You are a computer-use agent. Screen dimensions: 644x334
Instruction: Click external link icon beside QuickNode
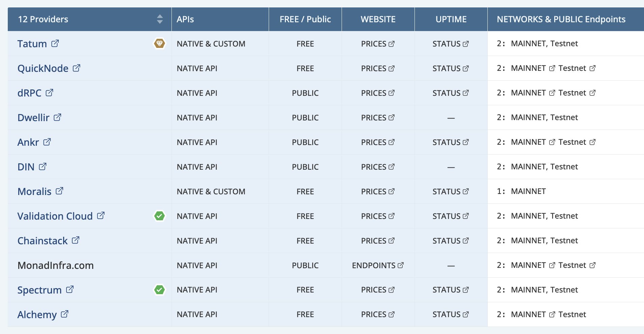click(77, 68)
